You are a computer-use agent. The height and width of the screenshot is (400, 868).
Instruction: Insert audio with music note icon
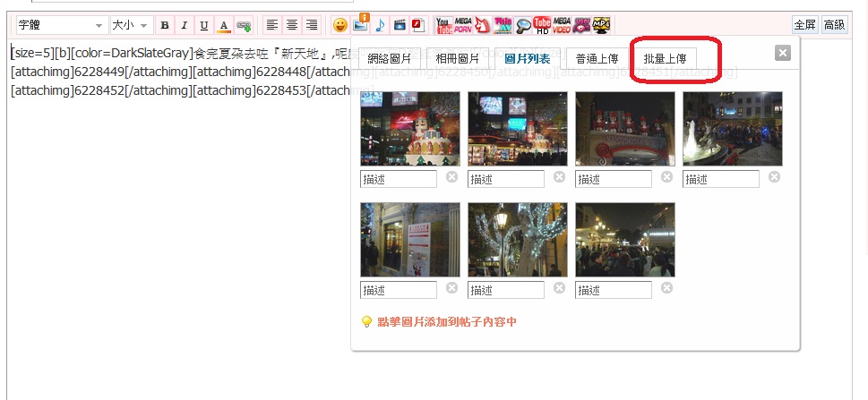coord(380,25)
